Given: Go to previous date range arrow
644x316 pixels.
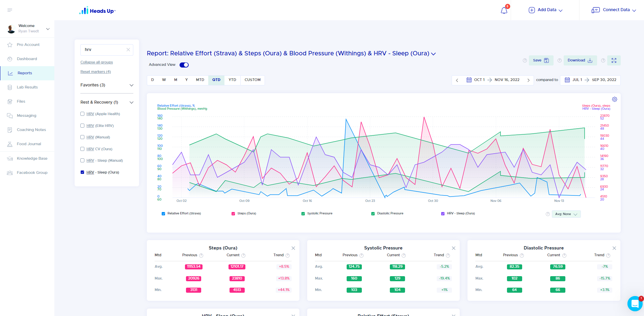Looking at the screenshot, I should [x=457, y=80].
